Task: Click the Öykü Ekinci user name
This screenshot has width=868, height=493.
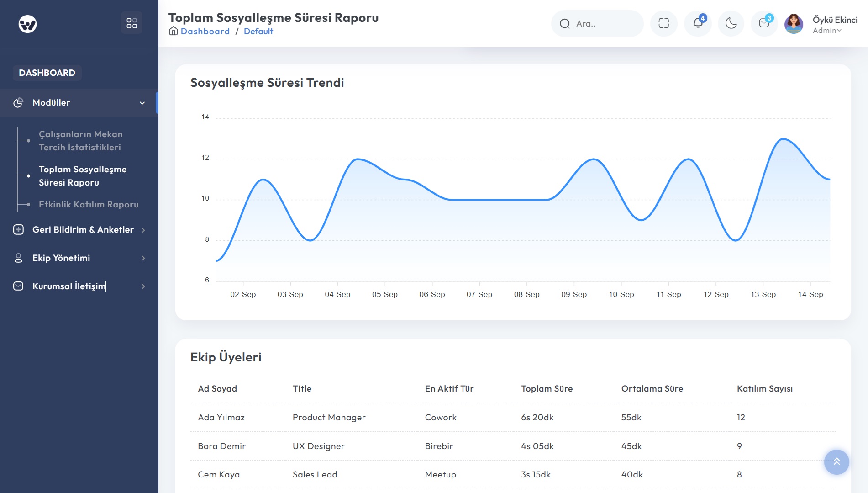Action: tap(835, 20)
